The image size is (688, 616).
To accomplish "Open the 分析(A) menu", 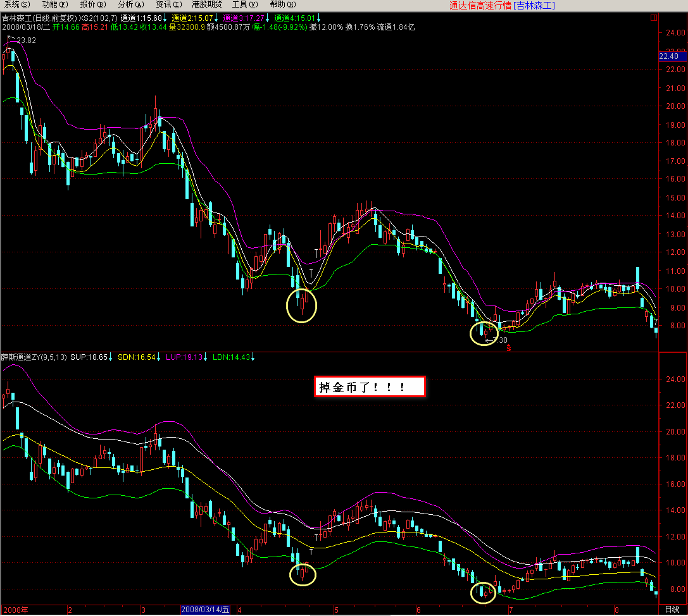I will tap(130, 4).
